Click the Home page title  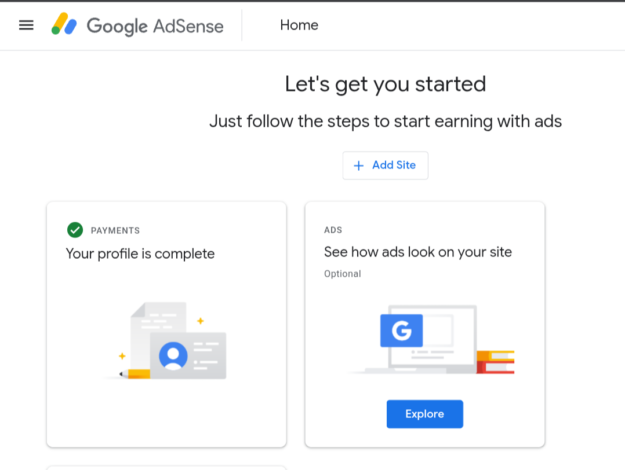point(299,25)
